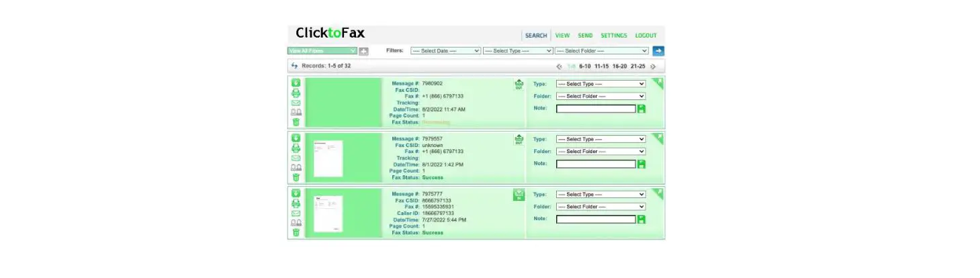Screen dimensions: 980x278
Task: Open Folder dropdown for message 7980902
Action: [x=600, y=96]
